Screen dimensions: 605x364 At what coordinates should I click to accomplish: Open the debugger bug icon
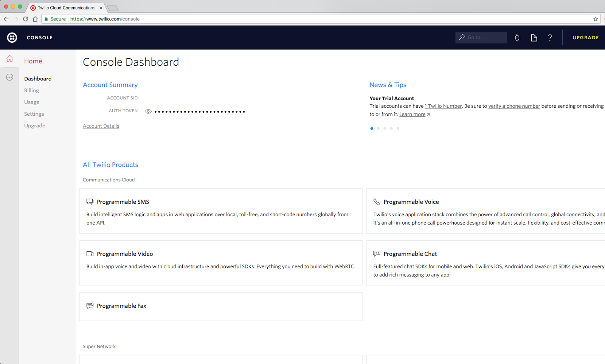tap(517, 37)
